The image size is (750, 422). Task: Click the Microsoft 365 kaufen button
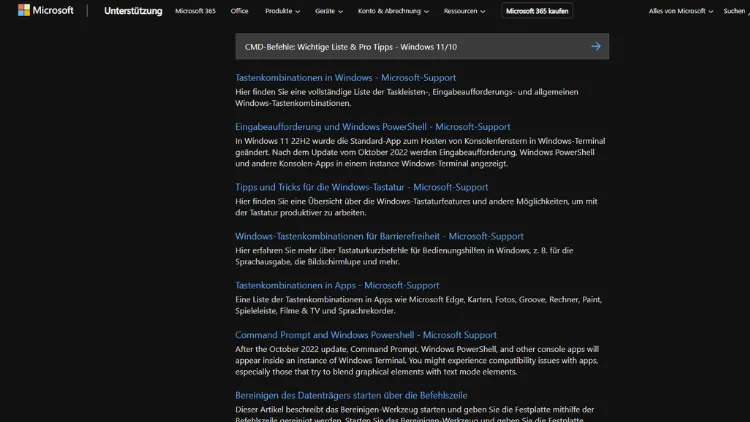coord(537,11)
